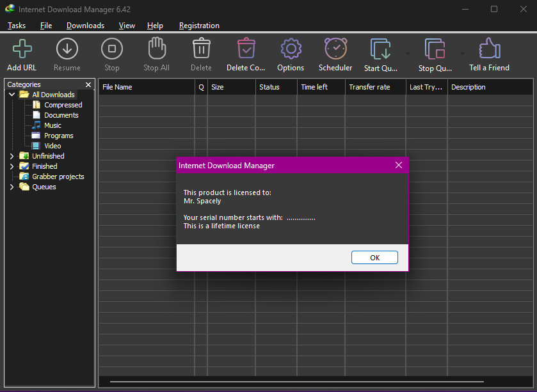Click the Tell a Friend thumbs-up icon
Viewport: 537px width, 392px height.
click(x=490, y=48)
